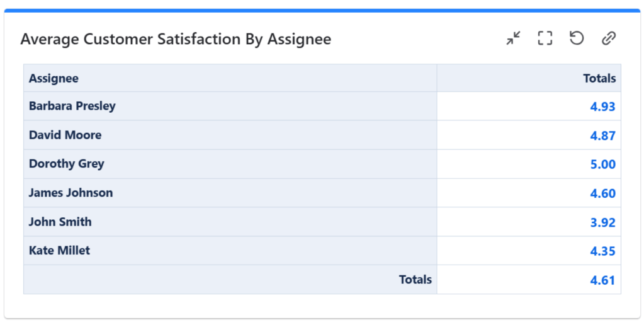Image resolution: width=644 pixels, height=322 pixels.
Task: Click Dorothy Grey's 5.00 value
Action: 602,164
